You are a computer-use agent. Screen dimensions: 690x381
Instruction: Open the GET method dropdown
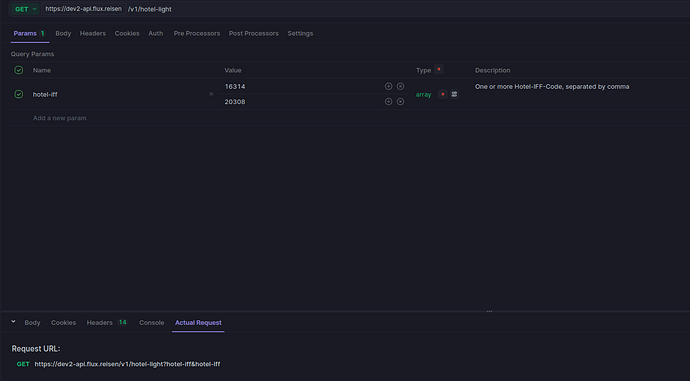(25, 9)
